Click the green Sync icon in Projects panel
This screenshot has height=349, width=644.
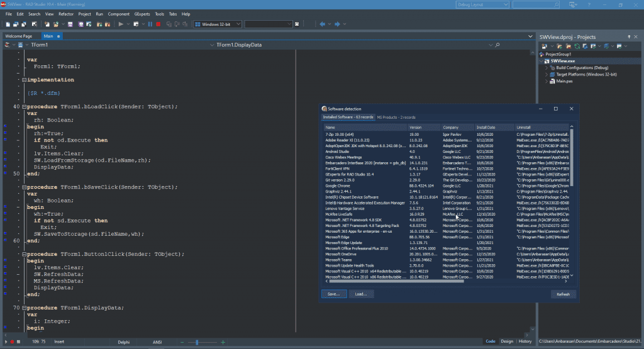click(x=577, y=46)
